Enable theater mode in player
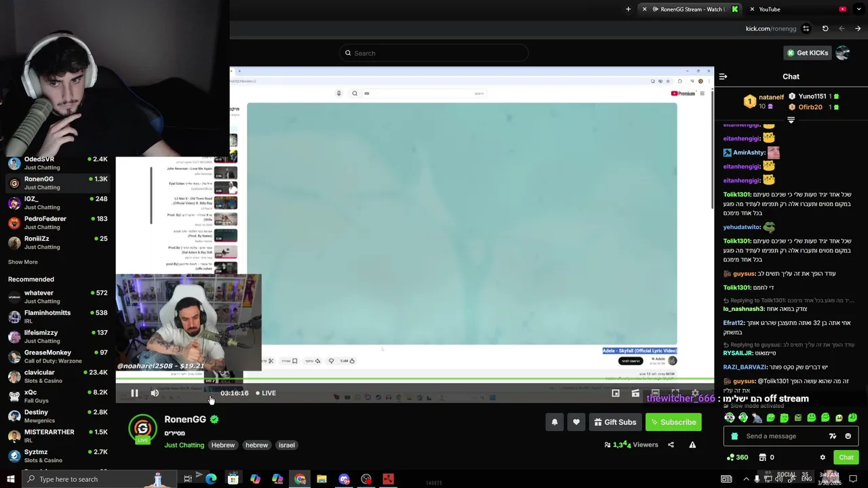The image size is (868, 488). point(655,393)
